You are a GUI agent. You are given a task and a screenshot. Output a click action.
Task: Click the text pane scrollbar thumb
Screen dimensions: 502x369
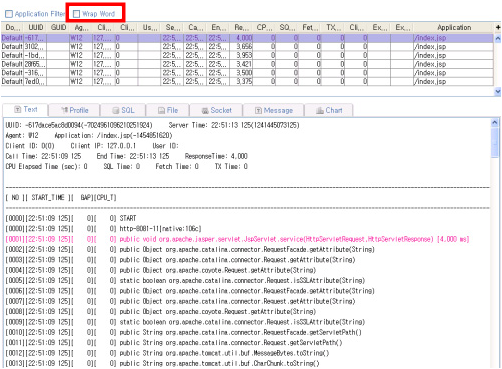pos(495,143)
